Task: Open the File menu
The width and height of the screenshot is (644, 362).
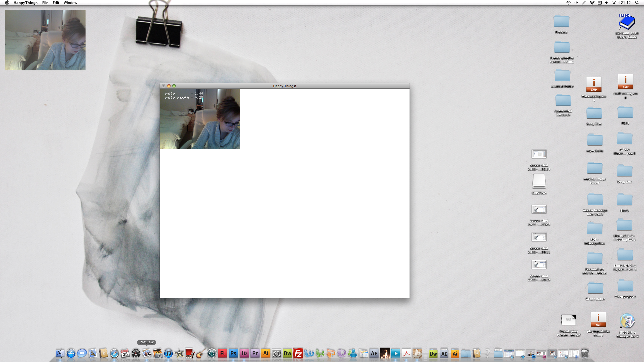Action: point(45,3)
